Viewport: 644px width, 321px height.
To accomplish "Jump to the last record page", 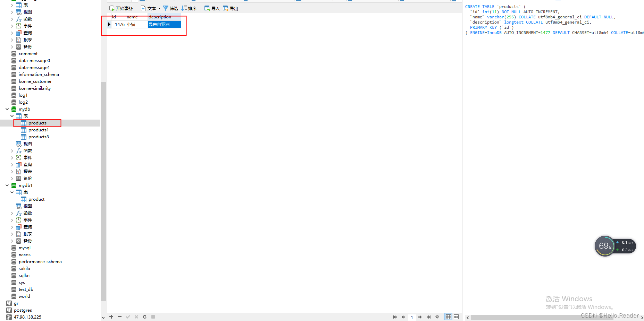I will [428, 316].
